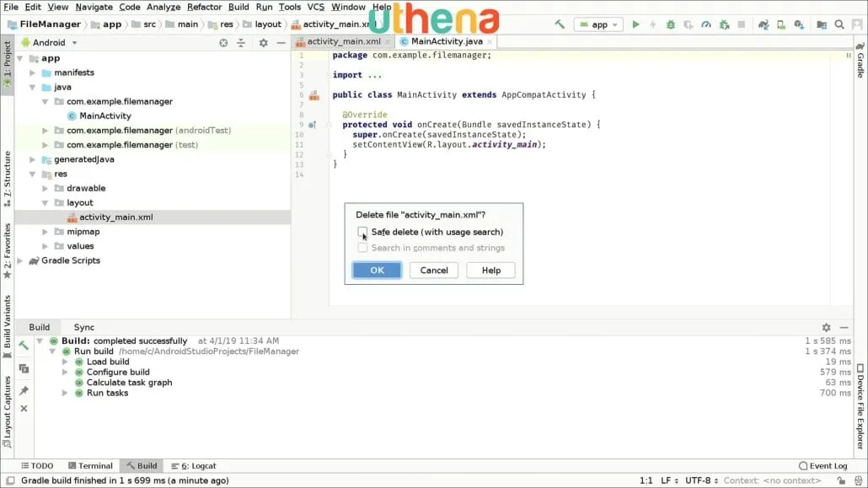Screen dimensions: 868x488
Task: Select the values folder in tree
Action: pos(80,246)
